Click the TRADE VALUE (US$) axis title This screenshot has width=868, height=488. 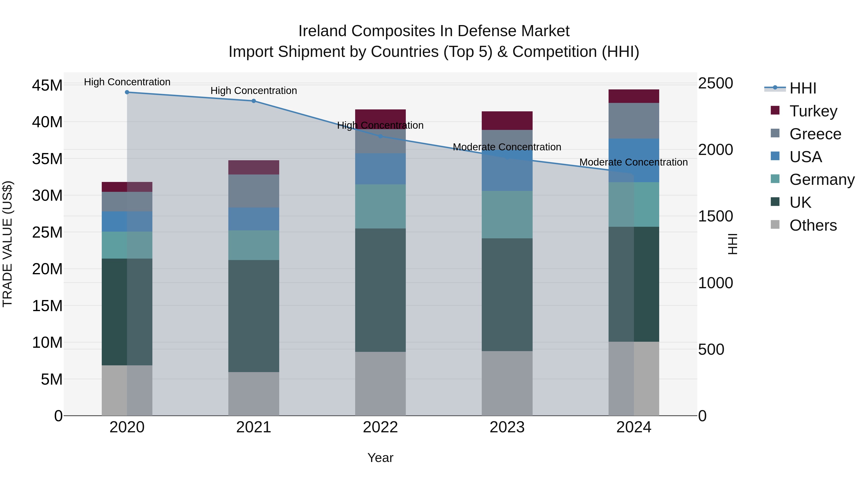tap(7, 244)
